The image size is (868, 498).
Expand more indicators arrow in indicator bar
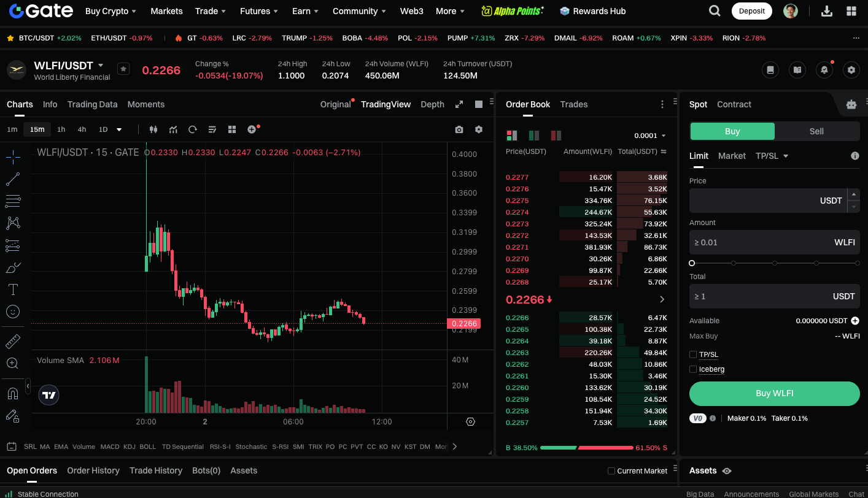coord(455,446)
